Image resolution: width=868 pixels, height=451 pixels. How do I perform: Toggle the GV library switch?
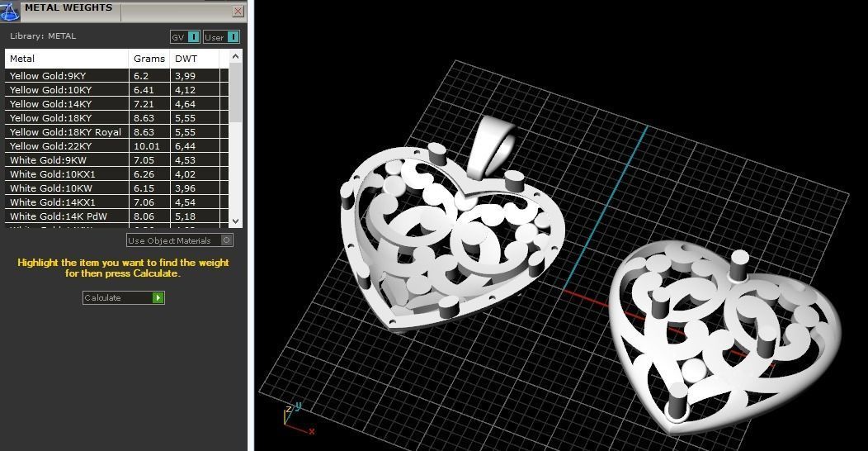185,37
